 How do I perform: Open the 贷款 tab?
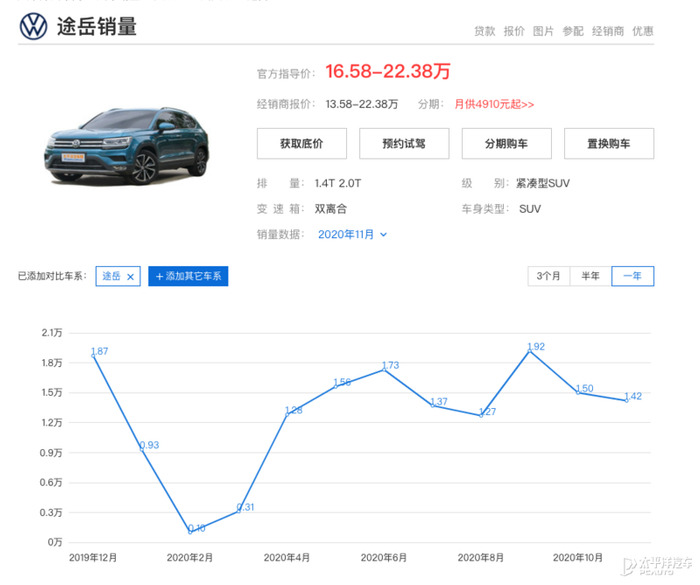[x=484, y=31]
